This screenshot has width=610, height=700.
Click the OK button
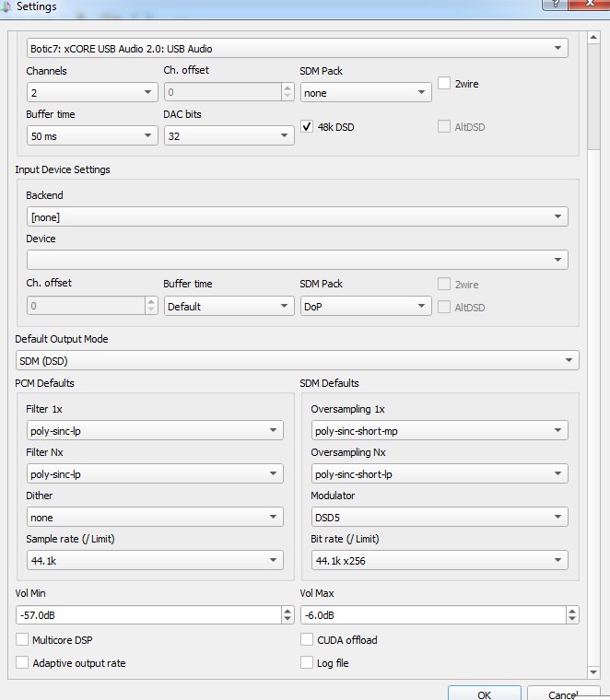tap(484, 694)
